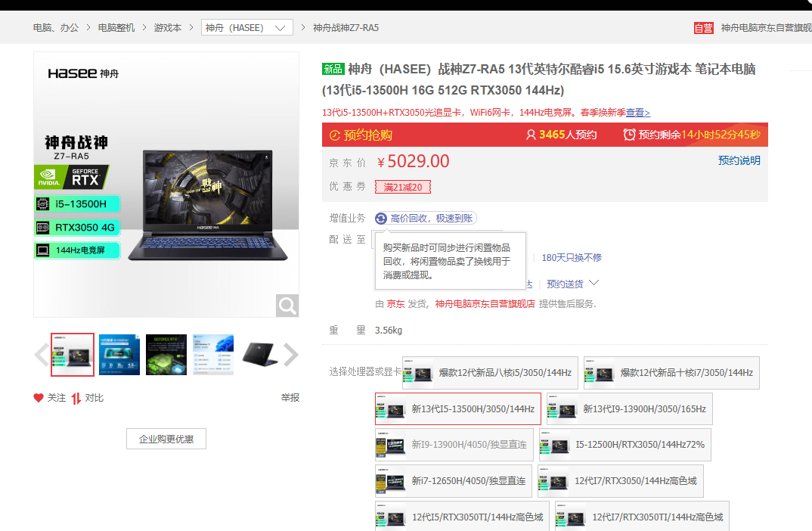Navigate to 游戏本 breadcrumb
This screenshot has width=812, height=531.
tap(168, 28)
